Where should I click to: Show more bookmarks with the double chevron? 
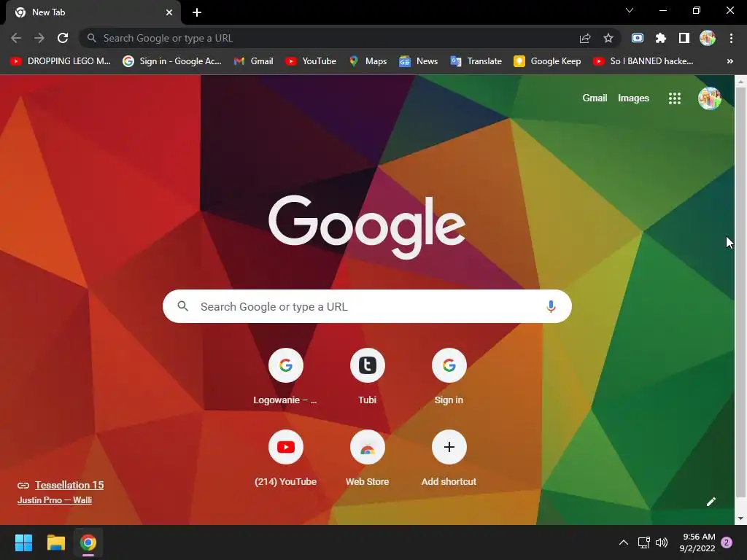coord(729,61)
